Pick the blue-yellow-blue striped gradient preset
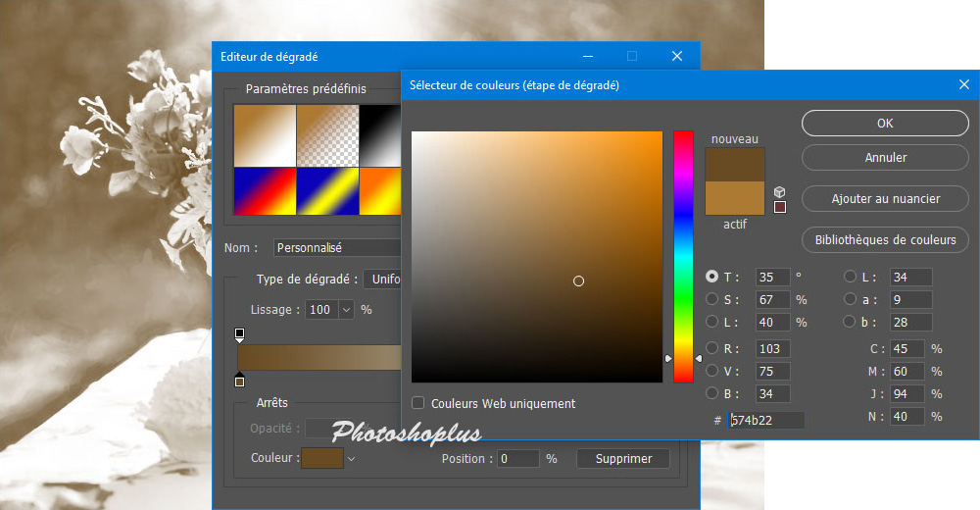This screenshot has width=980, height=510. [326, 190]
